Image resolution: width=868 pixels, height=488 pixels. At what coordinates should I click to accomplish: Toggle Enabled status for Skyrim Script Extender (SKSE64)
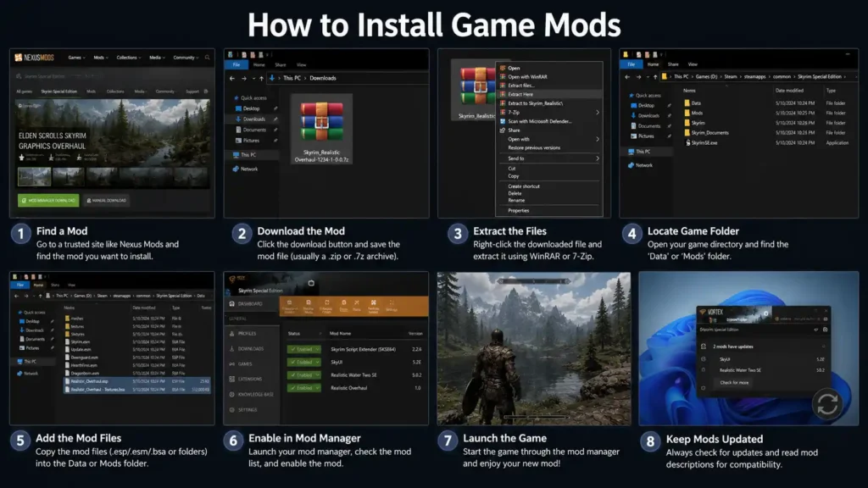click(x=304, y=349)
